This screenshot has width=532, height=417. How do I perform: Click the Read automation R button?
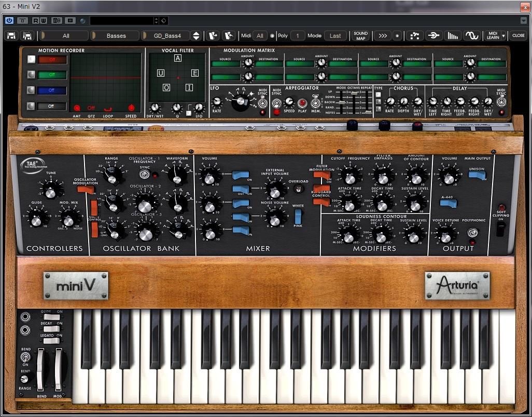point(36,20)
